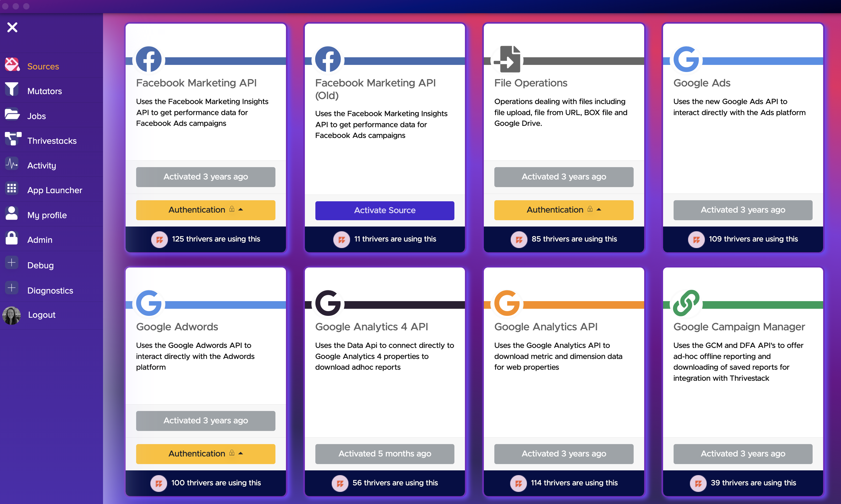Expand the Diagnostics menu plus icon
This screenshot has height=504, width=841.
(x=12, y=288)
